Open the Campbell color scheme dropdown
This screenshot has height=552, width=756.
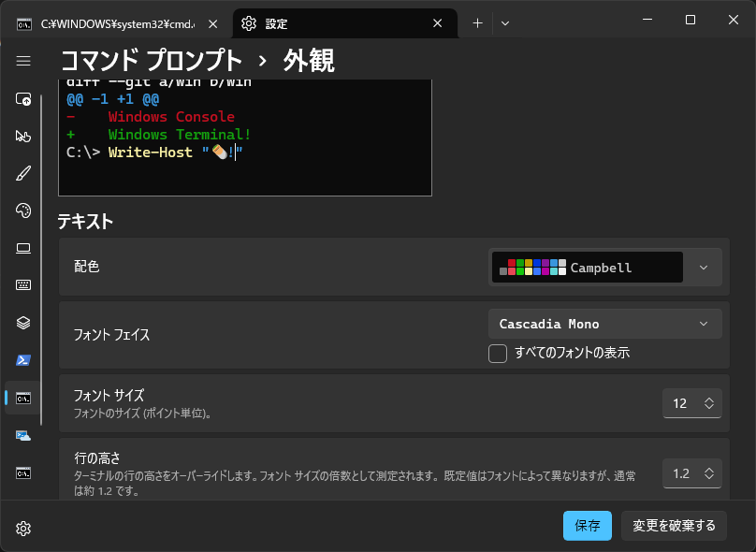pyautogui.click(x=605, y=267)
